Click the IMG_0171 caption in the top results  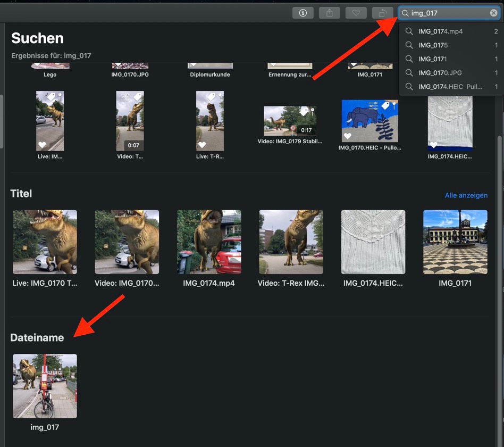369,74
